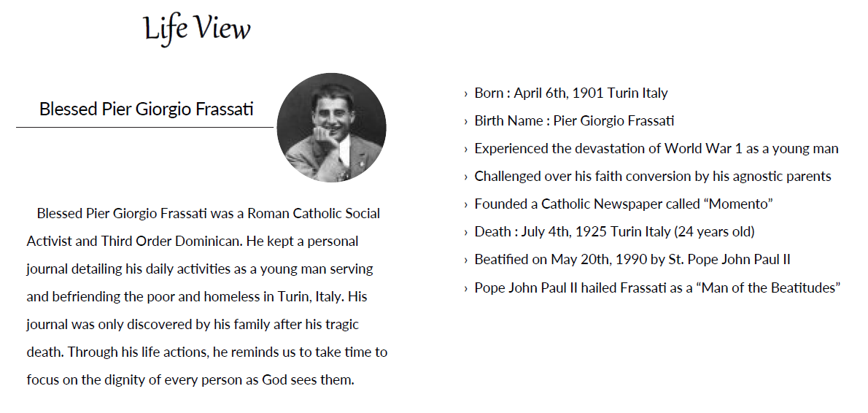Select the "Beatified on May 20th, 1990" text

click(632, 260)
